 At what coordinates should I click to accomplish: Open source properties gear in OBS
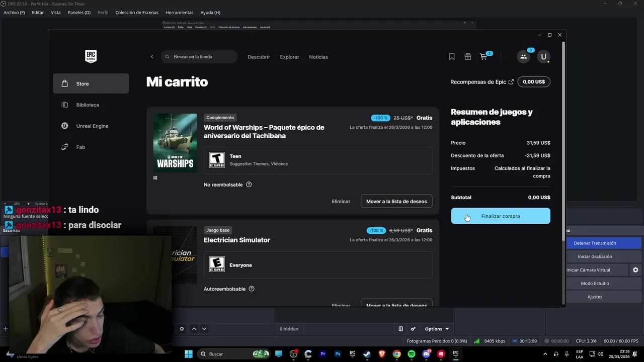182,329
